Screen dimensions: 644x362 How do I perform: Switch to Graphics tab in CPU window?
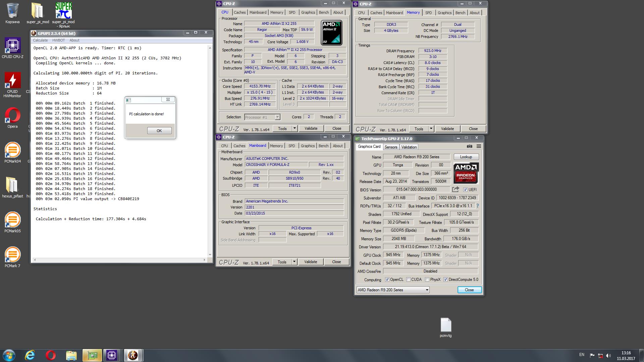[x=308, y=12]
